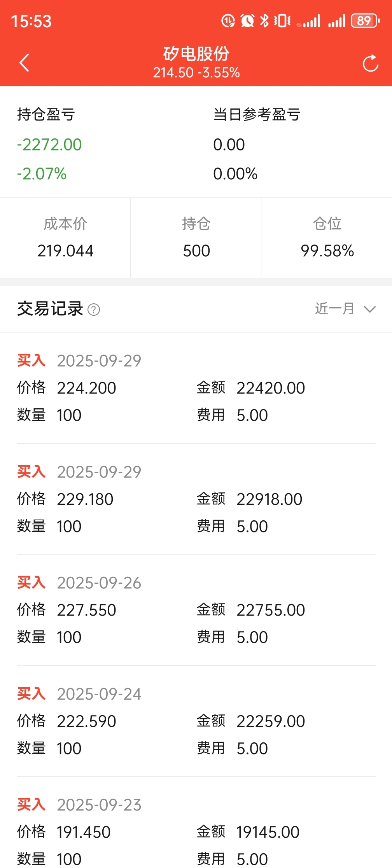Tap the 成本价 219.044 cell

coord(65,238)
